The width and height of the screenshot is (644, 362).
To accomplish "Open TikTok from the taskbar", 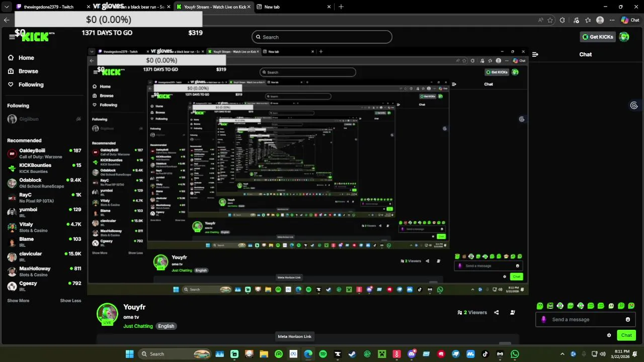I will (x=485, y=354).
